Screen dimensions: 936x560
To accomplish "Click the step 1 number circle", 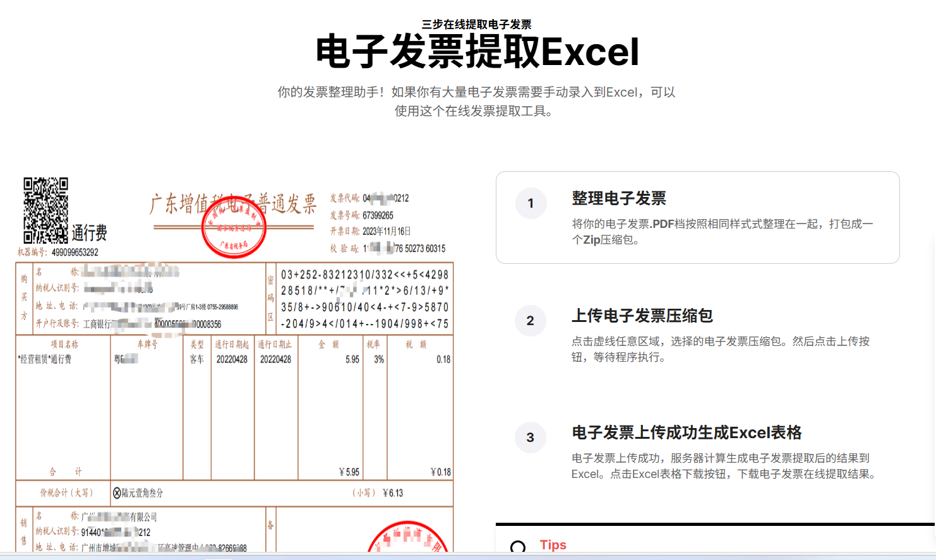I will click(531, 203).
